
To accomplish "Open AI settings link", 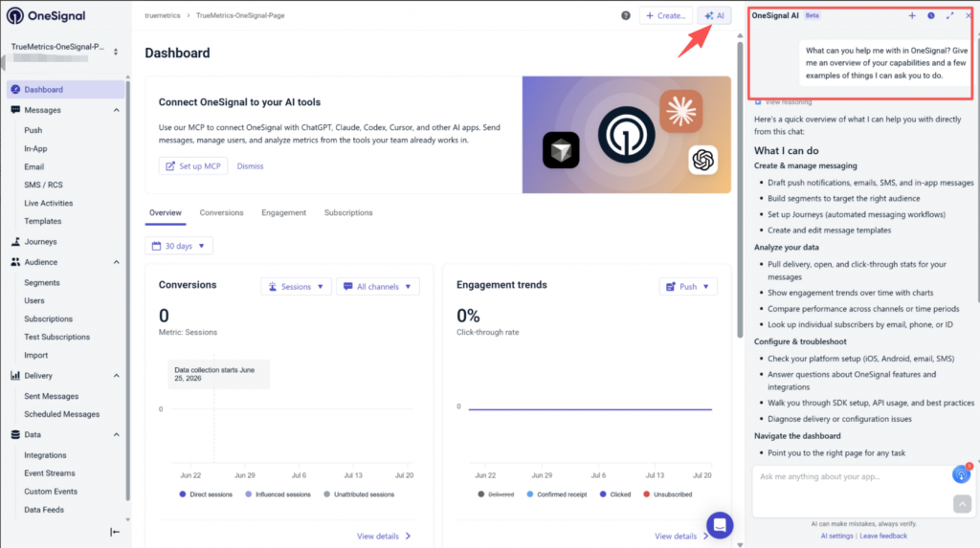I will pos(836,537).
